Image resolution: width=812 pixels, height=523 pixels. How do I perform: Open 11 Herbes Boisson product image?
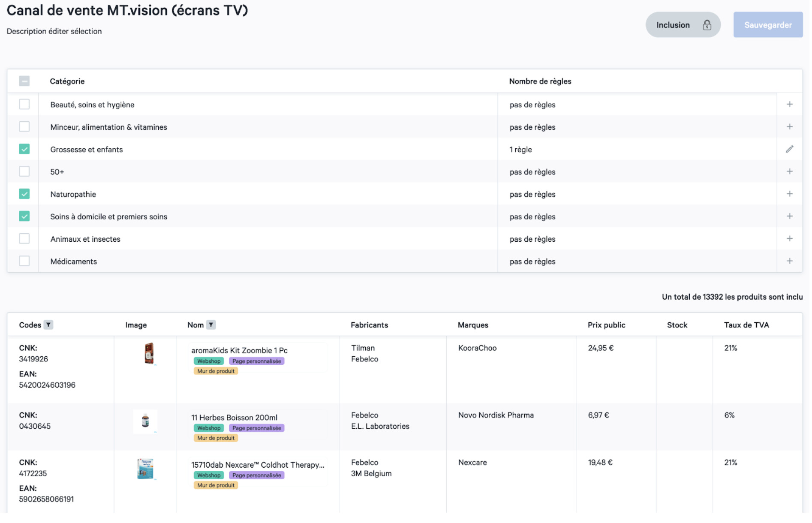[145, 421]
